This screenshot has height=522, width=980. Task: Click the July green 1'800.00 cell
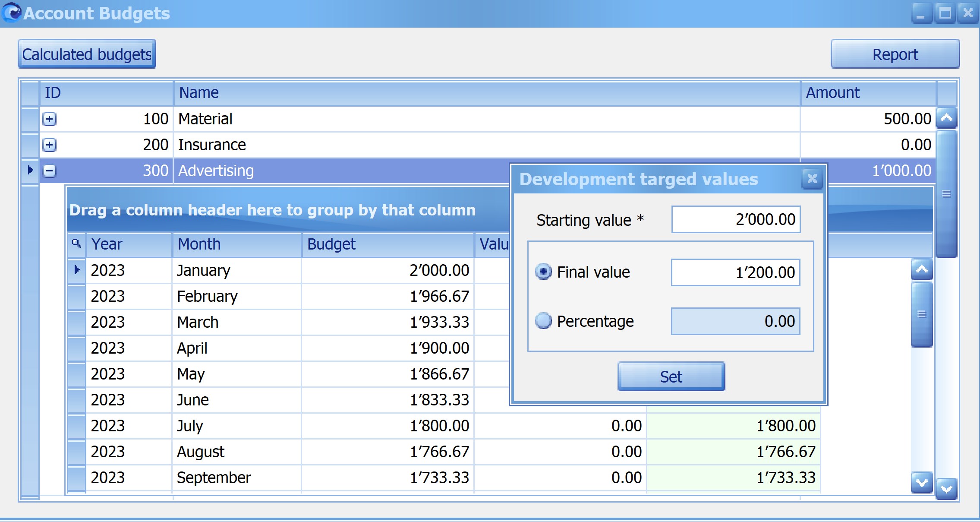coord(734,426)
